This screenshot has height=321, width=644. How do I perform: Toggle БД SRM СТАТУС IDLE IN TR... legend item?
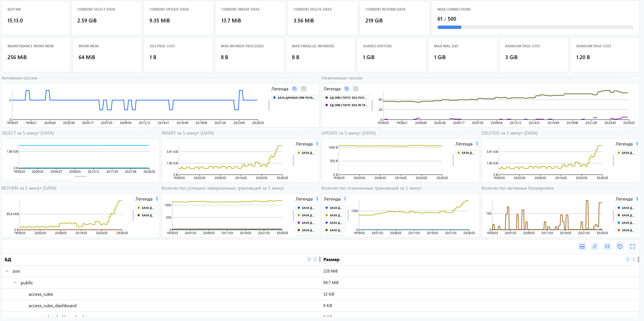click(x=347, y=105)
